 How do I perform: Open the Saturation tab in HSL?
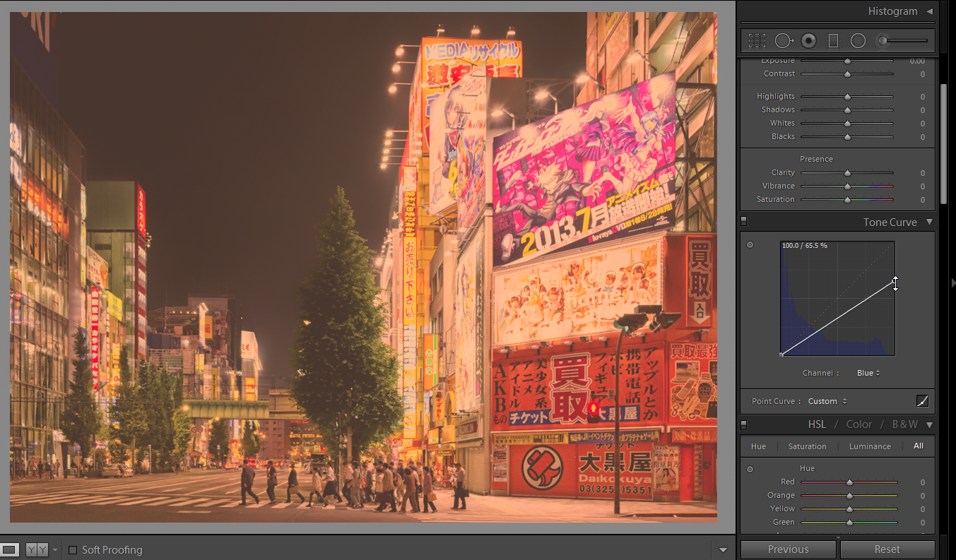807,446
